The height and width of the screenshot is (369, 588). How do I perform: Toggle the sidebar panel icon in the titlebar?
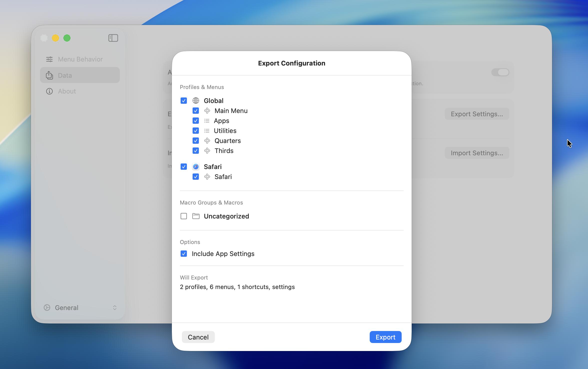tap(113, 38)
